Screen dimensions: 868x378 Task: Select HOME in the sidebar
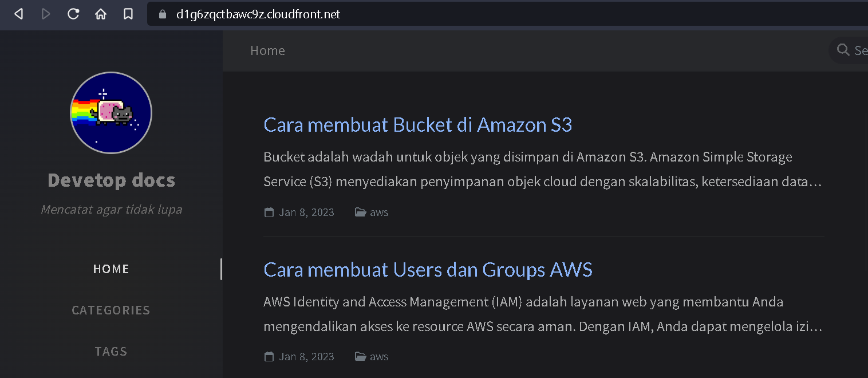click(x=111, y=269)
